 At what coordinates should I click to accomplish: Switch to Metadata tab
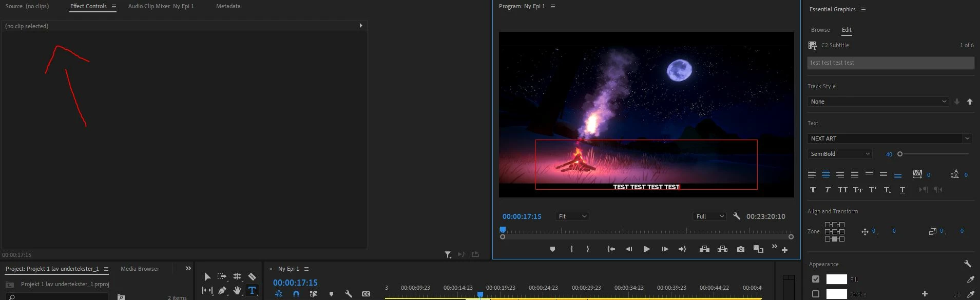tap(228, 6)
